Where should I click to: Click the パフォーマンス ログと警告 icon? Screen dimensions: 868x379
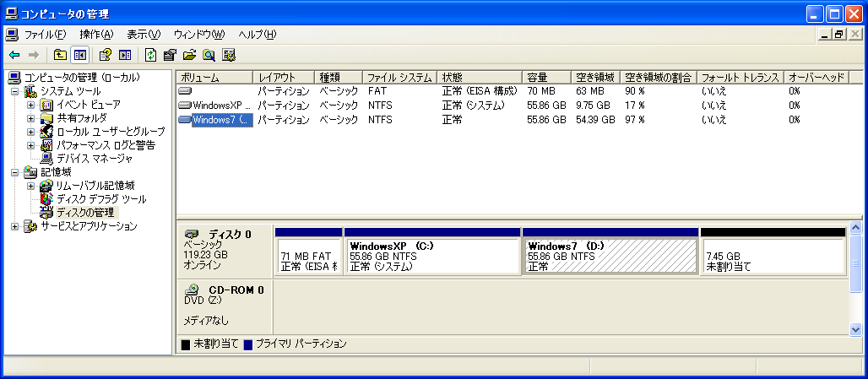click(x=47, y=145)
